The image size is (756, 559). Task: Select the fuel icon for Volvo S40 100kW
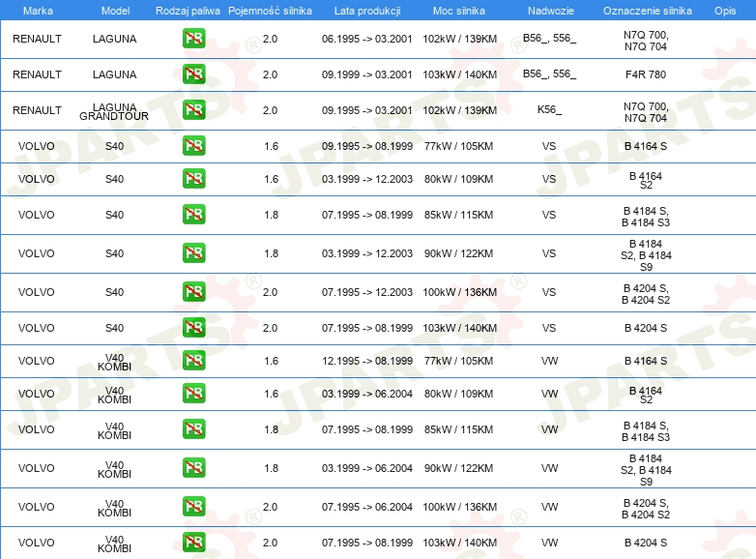point(193,291)
